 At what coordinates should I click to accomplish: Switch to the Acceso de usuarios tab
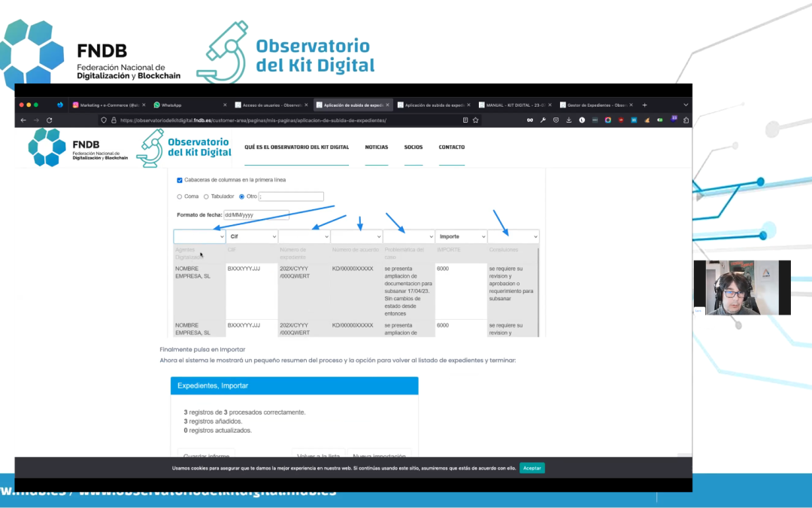[x=271, y=105]
